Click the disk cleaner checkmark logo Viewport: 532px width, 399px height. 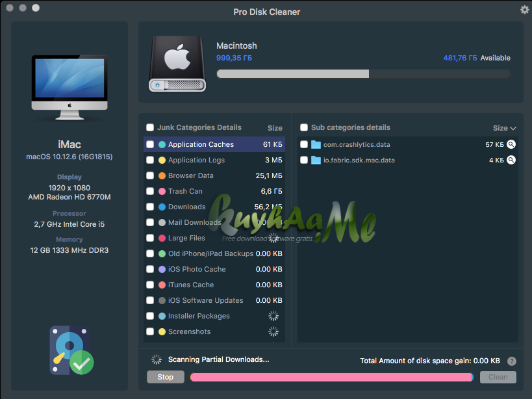point(71,350)
